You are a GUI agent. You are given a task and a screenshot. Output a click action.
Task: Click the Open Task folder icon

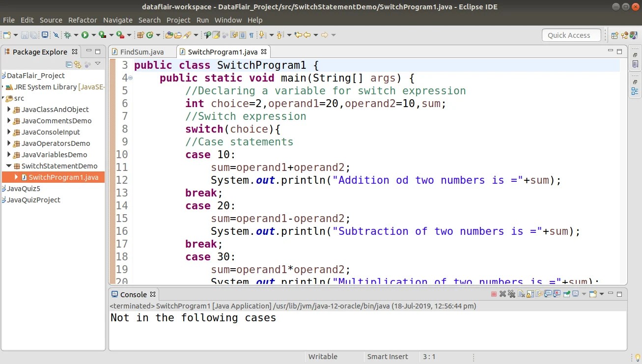pyautogui.click(x=178, y=35)
